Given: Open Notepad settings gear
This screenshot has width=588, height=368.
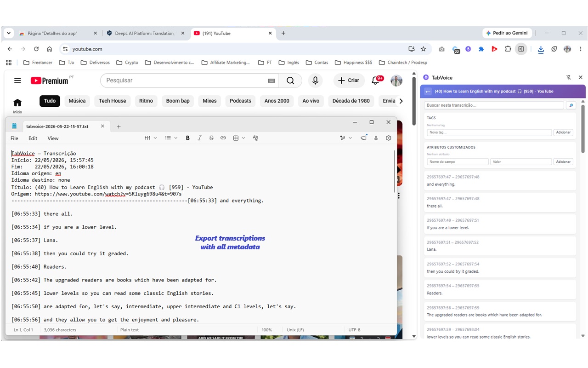Looking at the screenshot, I should click(x=388, y=138).
